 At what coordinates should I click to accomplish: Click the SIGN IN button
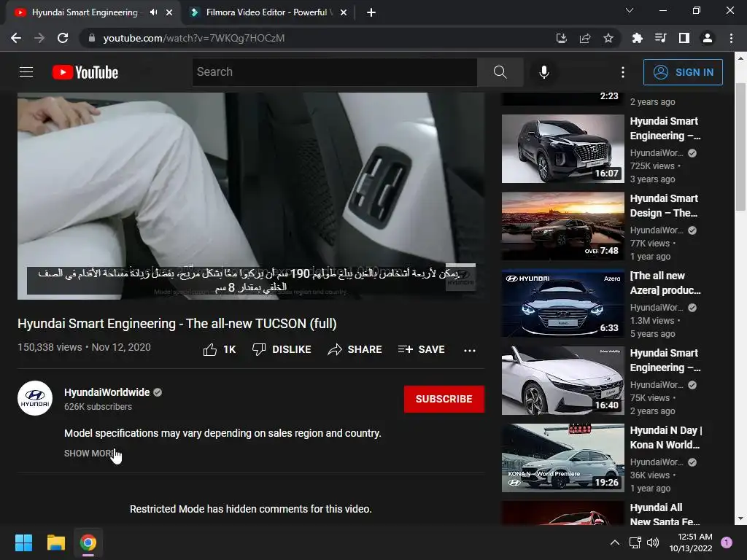[683, 72]
